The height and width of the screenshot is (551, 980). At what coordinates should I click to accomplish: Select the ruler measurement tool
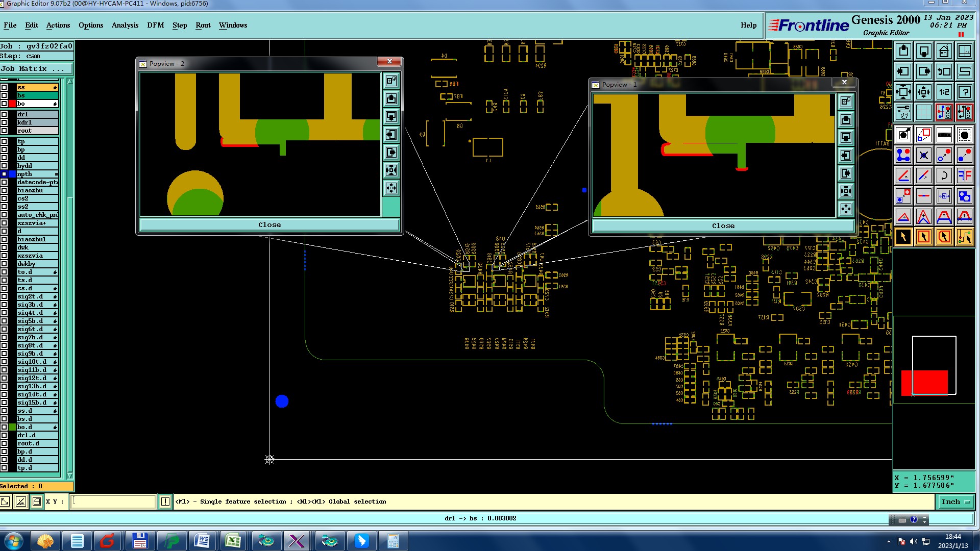coord(944,135)
